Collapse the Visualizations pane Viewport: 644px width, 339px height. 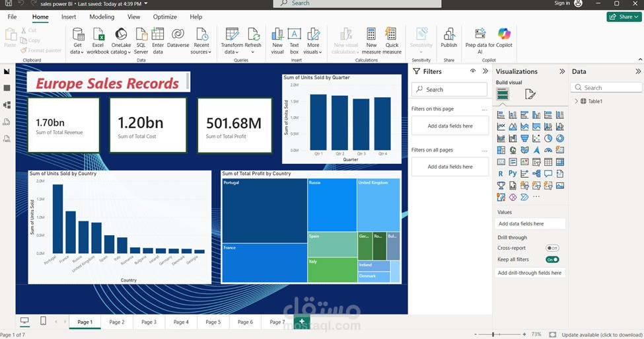(x=562, y=71)
